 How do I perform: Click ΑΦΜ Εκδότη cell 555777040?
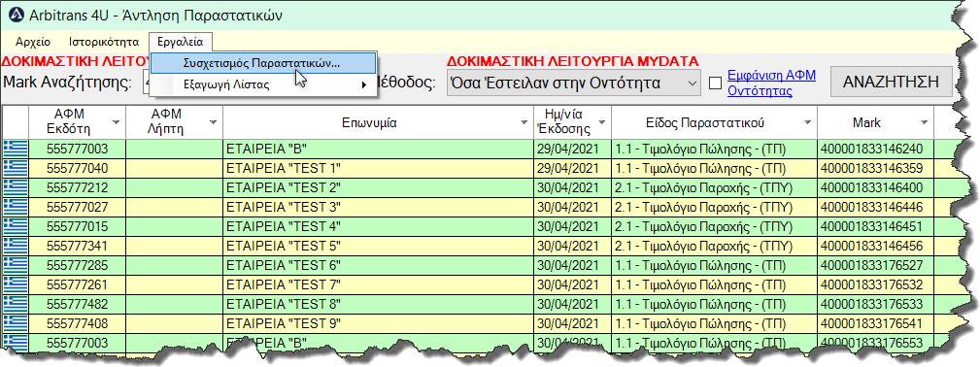[78, 169]
